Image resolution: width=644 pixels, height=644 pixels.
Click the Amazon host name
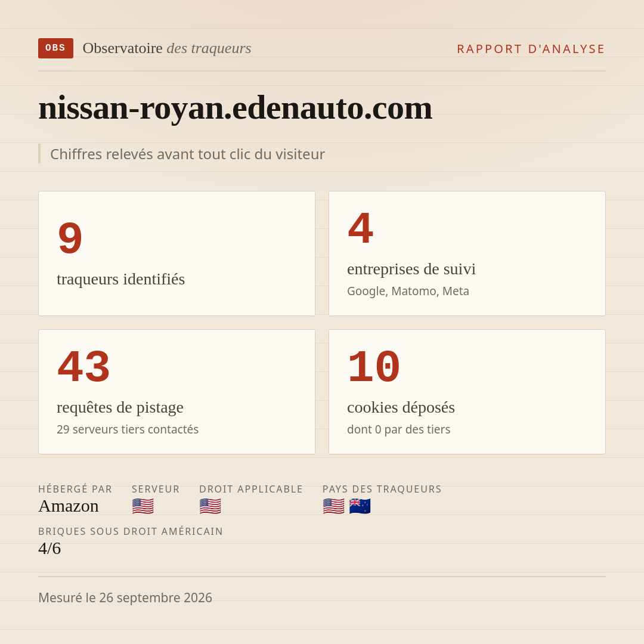coord(69,506)
